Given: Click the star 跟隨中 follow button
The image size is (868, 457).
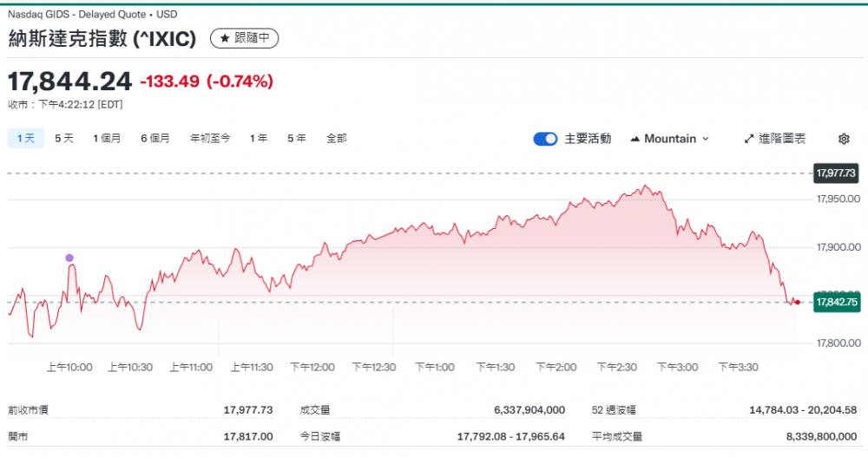Looking at the screenshot, I should tap(245, 38).
